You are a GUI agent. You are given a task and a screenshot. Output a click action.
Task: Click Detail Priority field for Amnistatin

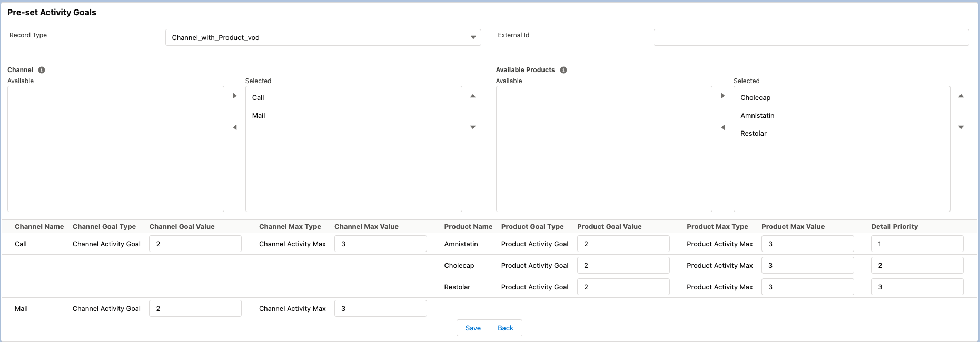click(x=917, y=244)
